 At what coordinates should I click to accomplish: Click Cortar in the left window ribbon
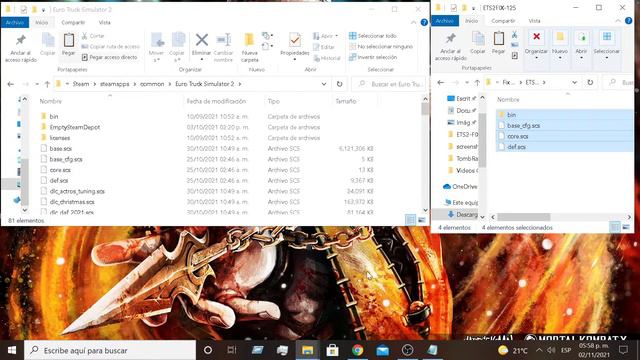pyautogui.click(x=93, y=36)
